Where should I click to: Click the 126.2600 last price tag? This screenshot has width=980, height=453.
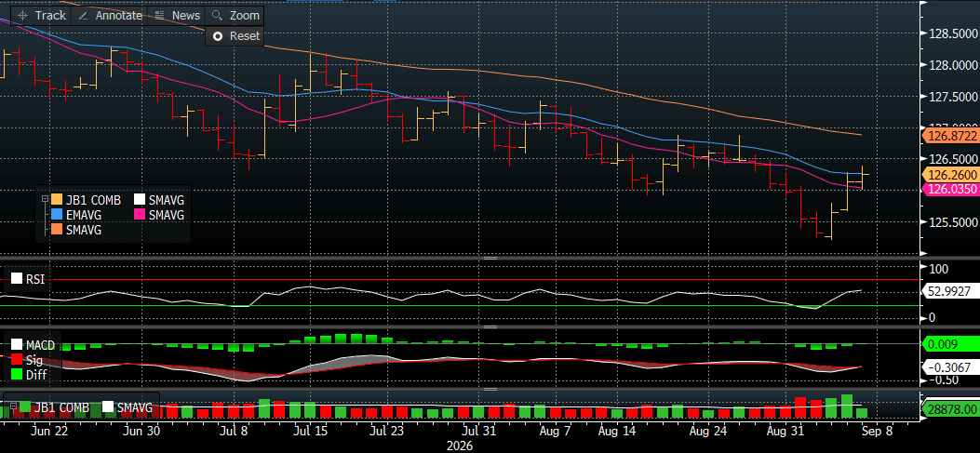click(x=950, y=175)
